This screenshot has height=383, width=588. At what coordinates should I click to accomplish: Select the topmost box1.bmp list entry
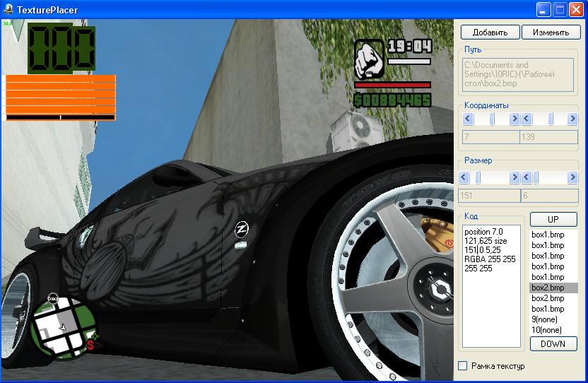click(x=553, y=235)
